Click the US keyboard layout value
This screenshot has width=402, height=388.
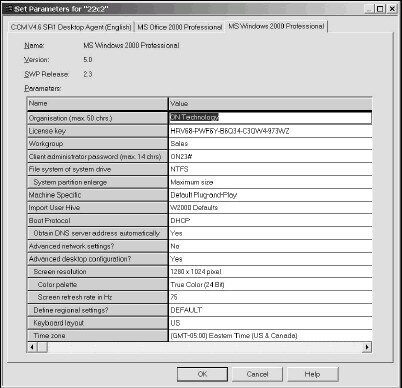point(270,323)
